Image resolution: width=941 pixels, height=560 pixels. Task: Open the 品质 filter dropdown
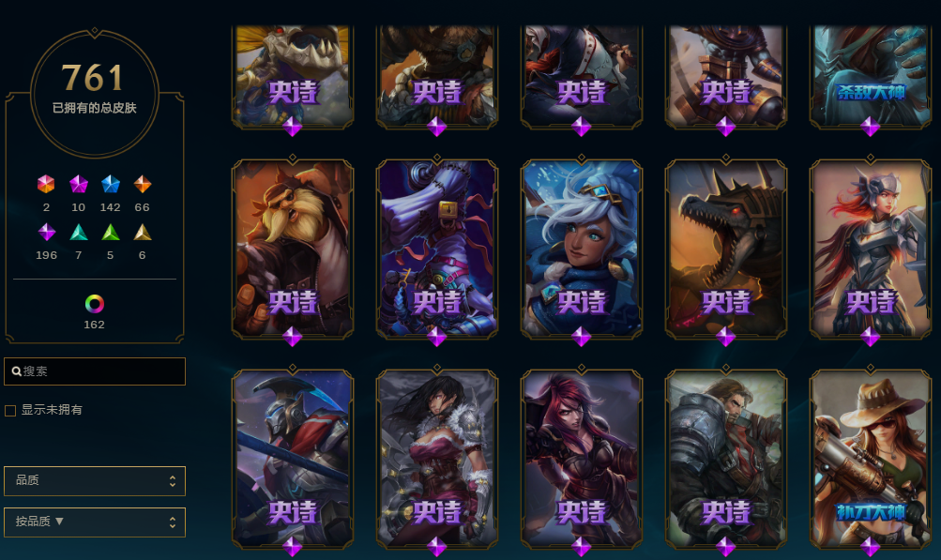tap(95, 481)
